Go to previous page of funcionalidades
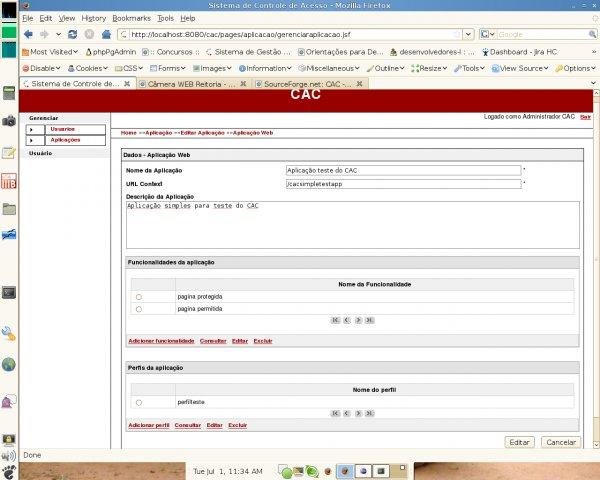Image resolution: width=600 pixels, height=480 pixels. [346, 320]
